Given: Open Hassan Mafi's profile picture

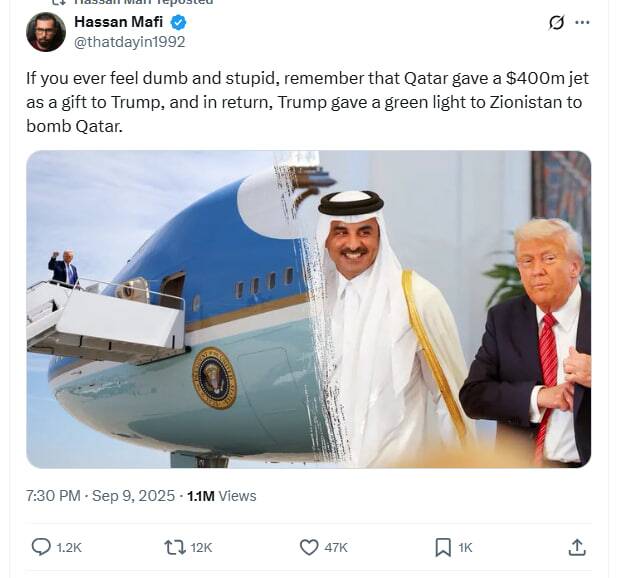Looking at the screenshot, I should 46,32.
